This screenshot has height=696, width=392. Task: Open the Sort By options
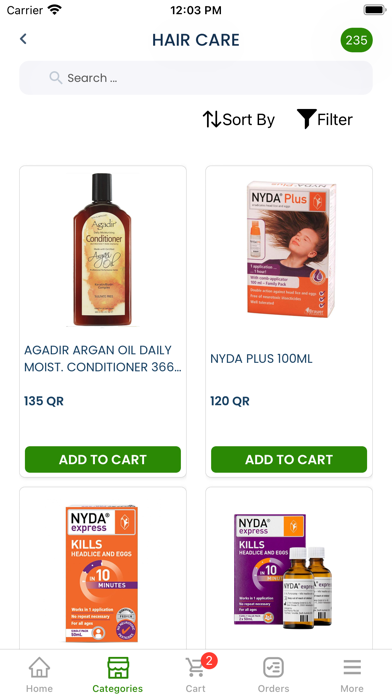point(239,119)
